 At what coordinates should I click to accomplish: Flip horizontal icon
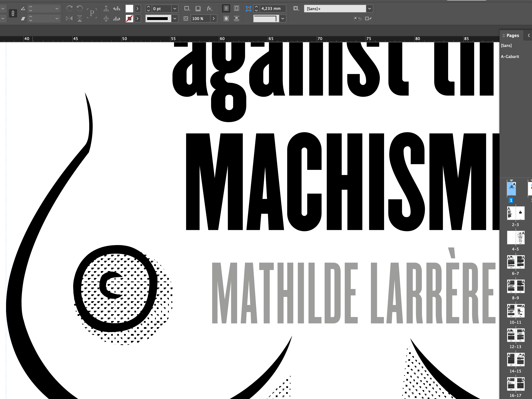(69, 18)
